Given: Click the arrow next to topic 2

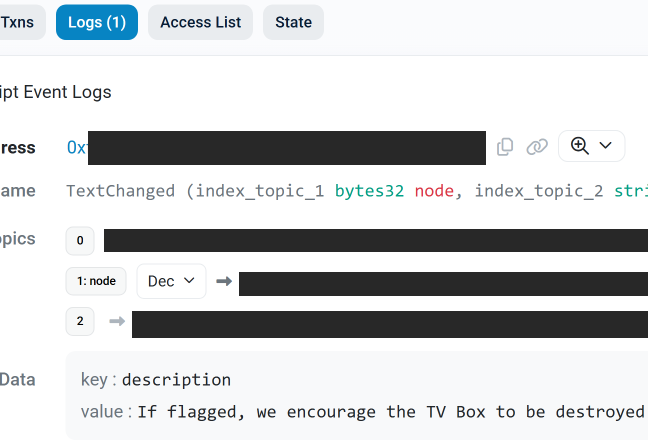Looking at the screenshot, I should (117, 322).
